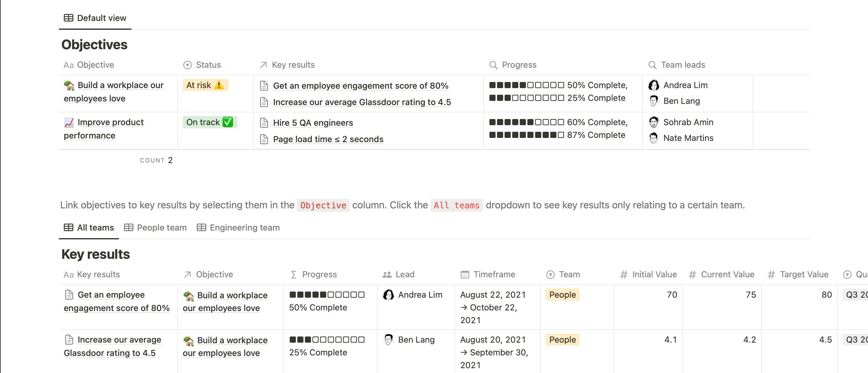Viewport: 868px width, 373px height.
Task: Open the Status column header dropdown
Action: [188, 65]
